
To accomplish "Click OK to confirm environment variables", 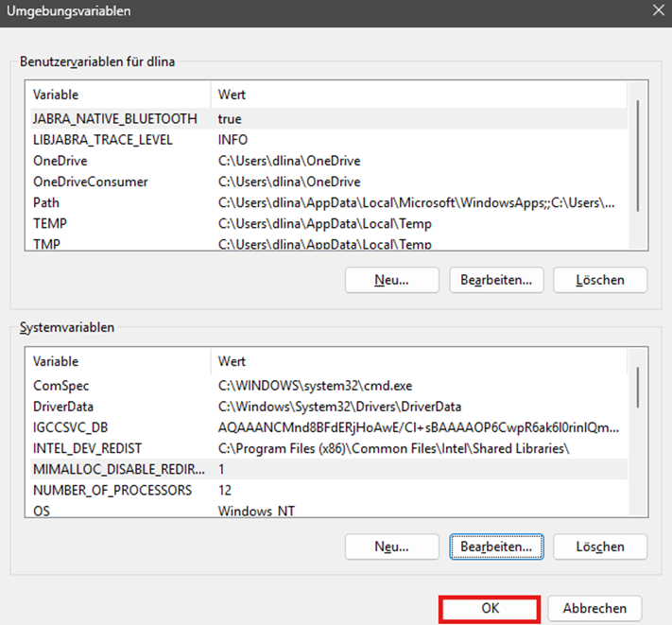I will click(490, 608).
